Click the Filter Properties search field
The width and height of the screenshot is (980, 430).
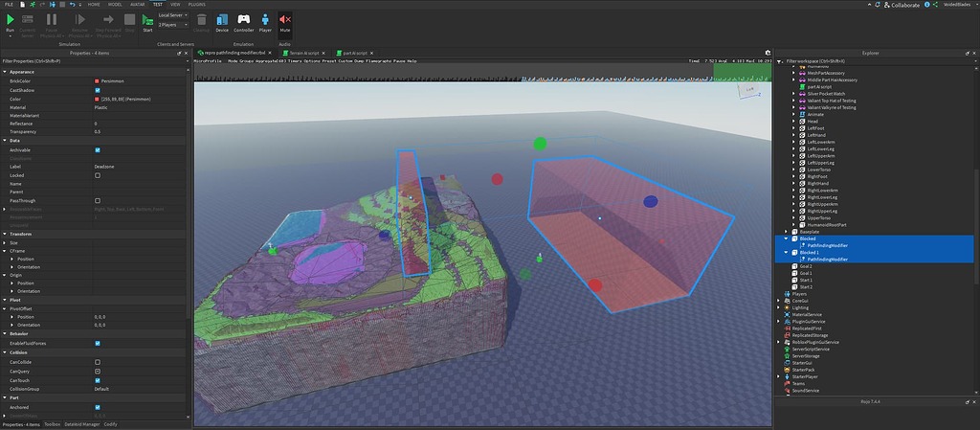coord(94,61)
